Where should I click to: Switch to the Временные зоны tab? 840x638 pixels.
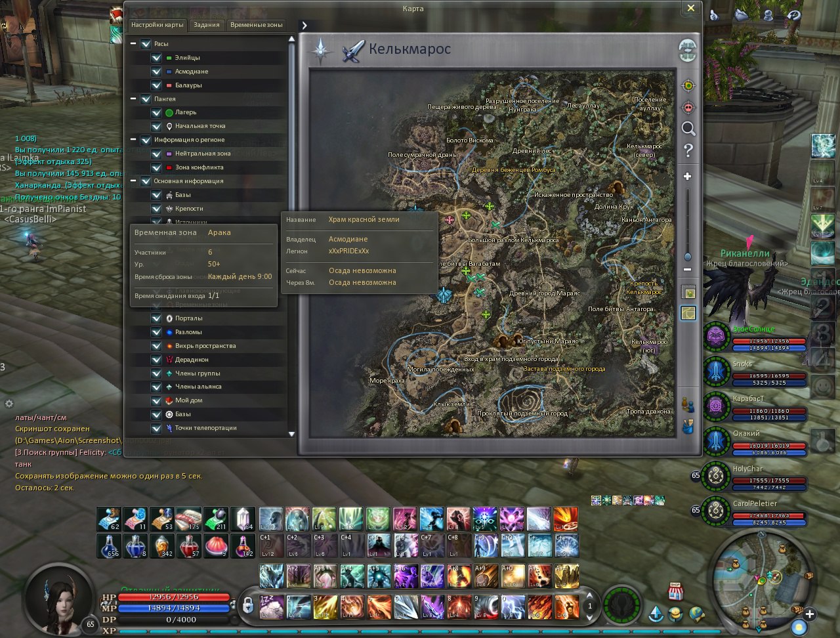click(256, 25)
